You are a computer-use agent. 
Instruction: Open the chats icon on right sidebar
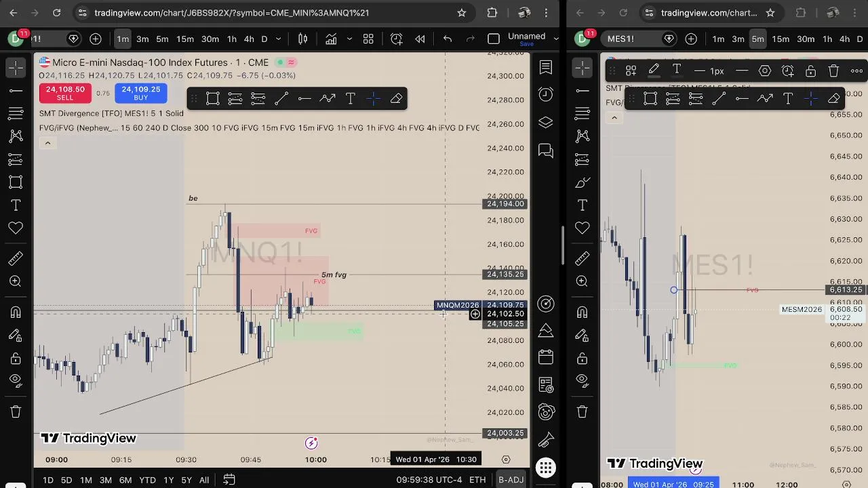(546, 150)
